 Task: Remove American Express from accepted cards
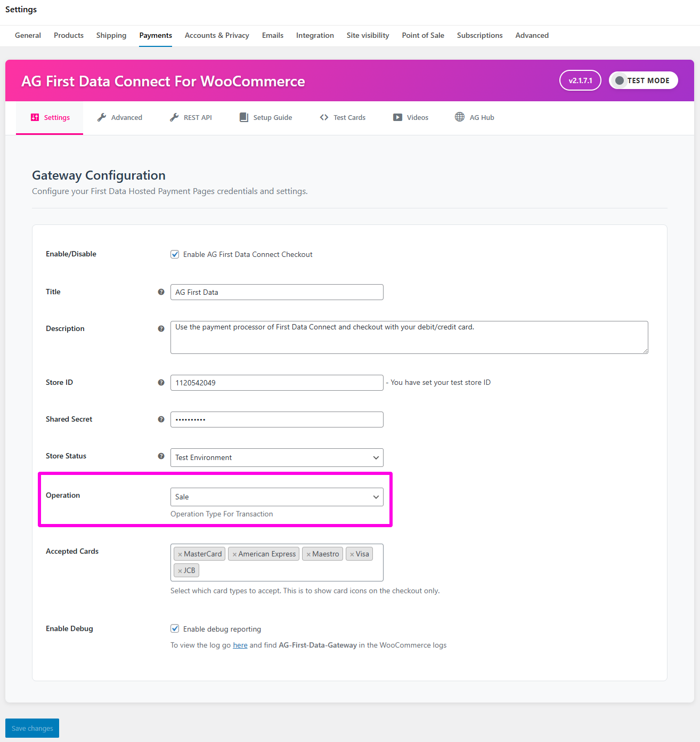pyautogui.click(x=234, y=554)
